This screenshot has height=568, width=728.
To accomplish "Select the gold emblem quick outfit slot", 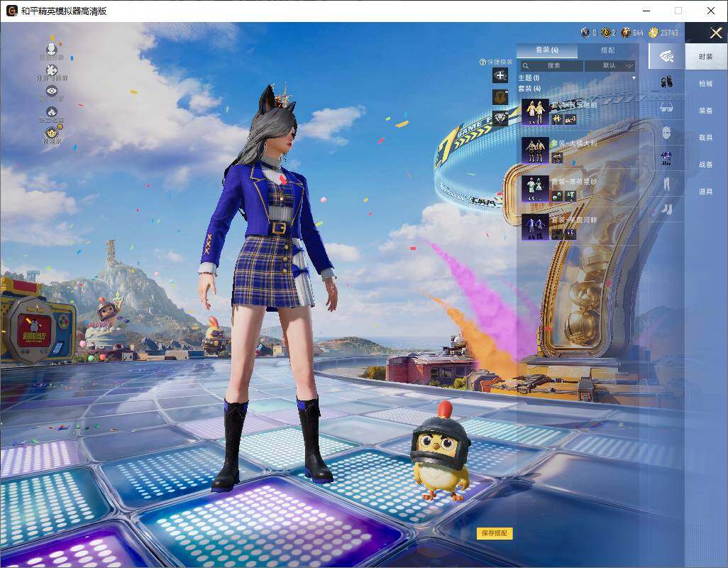I will point(500,97).
